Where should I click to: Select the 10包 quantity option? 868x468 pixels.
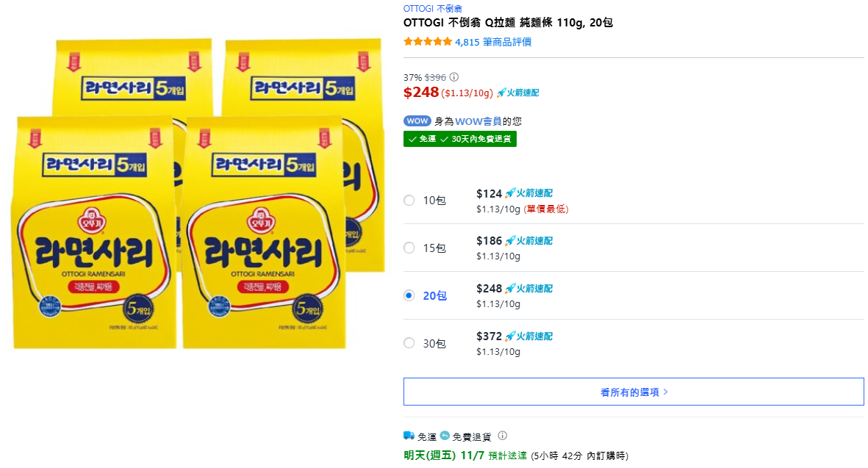(409, 201)
